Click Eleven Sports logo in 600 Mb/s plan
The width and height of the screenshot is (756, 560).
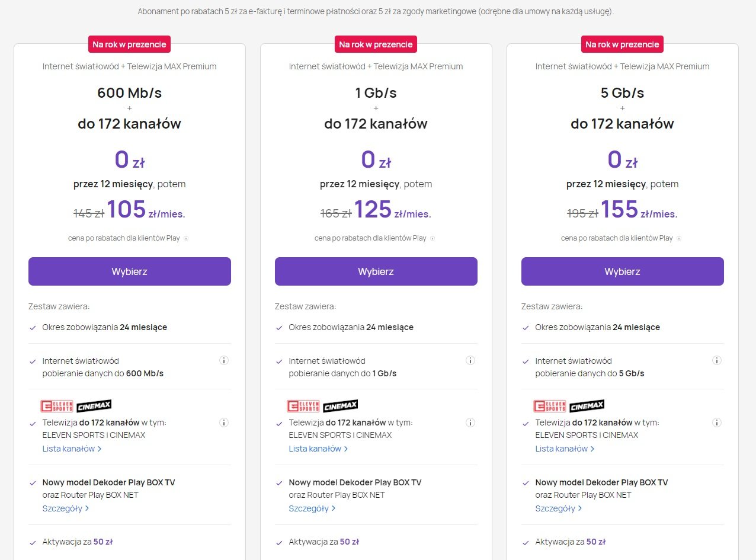pyautogui.click(x=56, y=406)
